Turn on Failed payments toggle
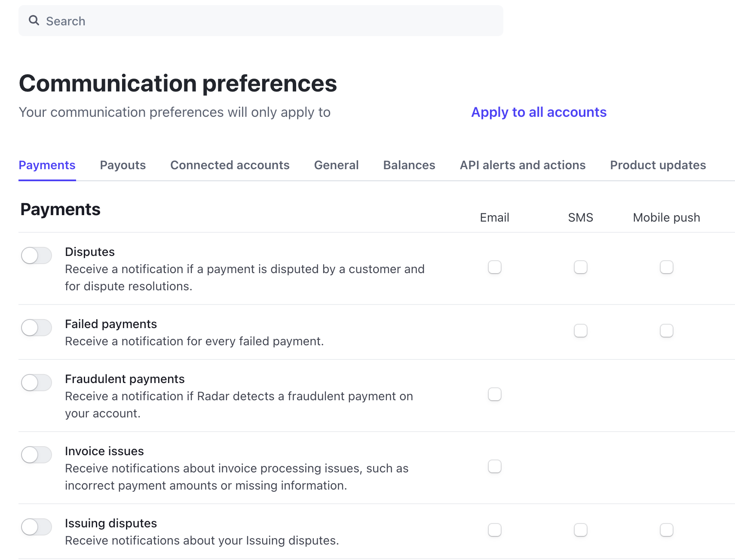The height and width of the screenshot is (560, 735). (x=37, y=328)
